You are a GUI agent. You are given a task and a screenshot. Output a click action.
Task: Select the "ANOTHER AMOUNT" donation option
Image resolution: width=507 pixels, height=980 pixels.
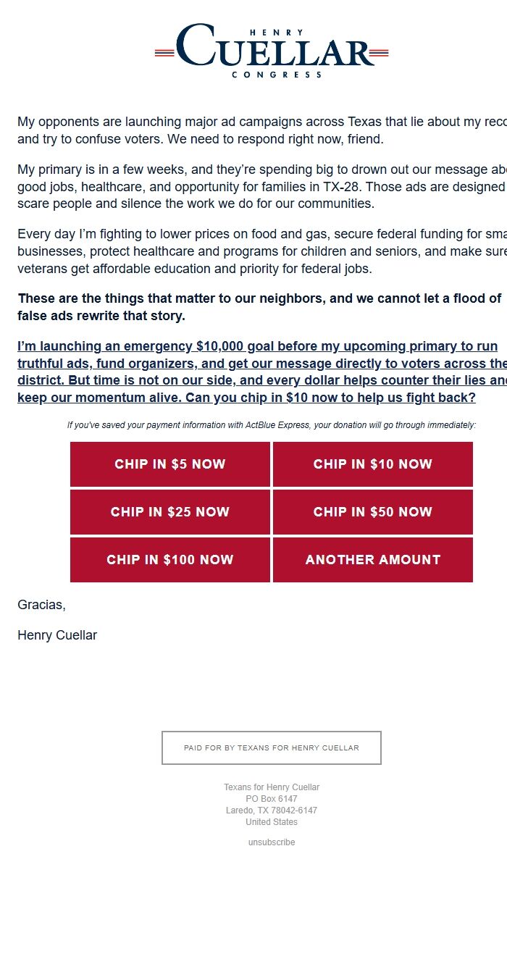tap(372, 559)
